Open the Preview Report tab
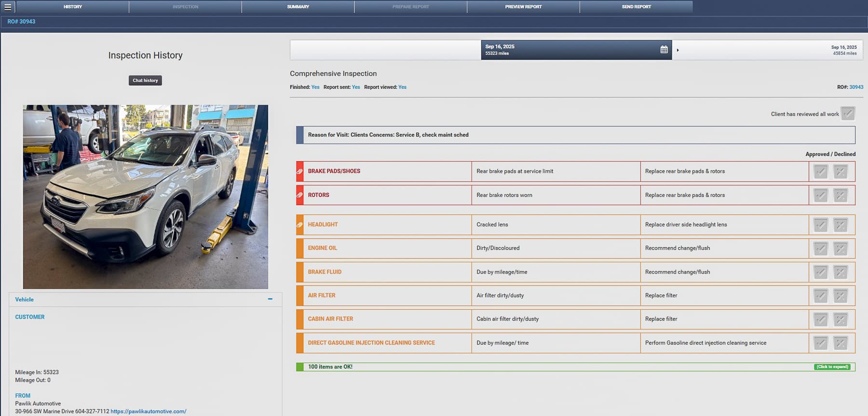Image resolution: width=868 pixels, height=416 pixels. (523, 7)
